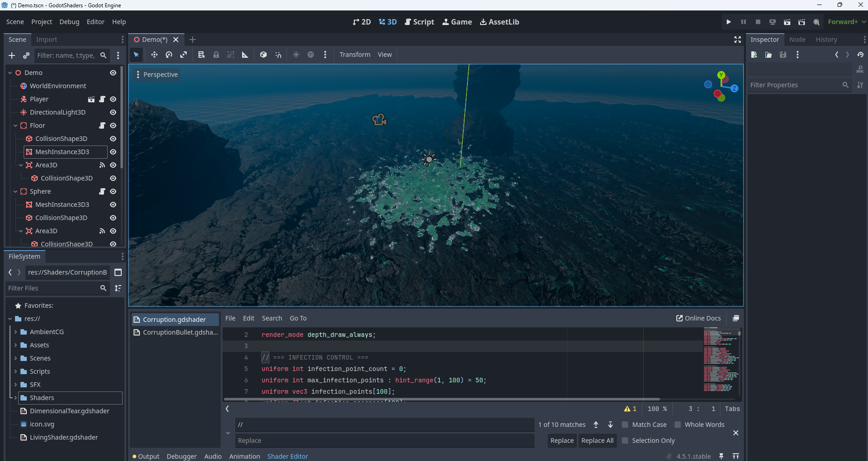Enable the Match Case checkbox
Viewport: 868px width, 461px height.
(x=625, y=425)
